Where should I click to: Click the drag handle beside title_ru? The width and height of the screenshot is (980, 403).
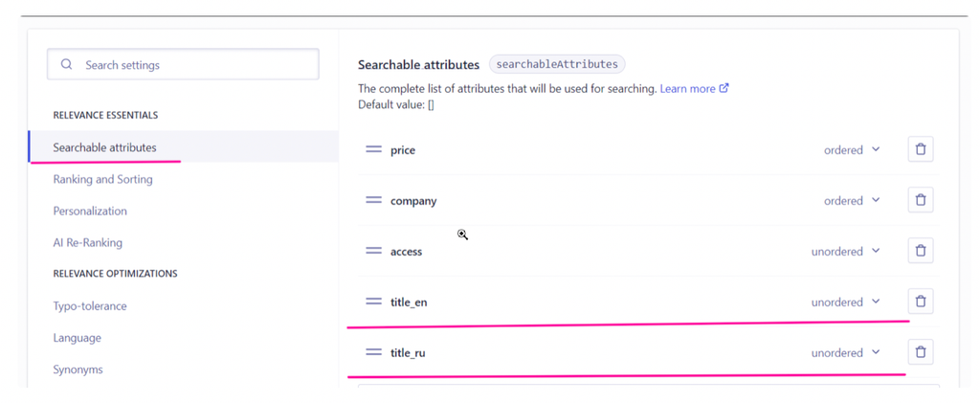pos(373,352)
